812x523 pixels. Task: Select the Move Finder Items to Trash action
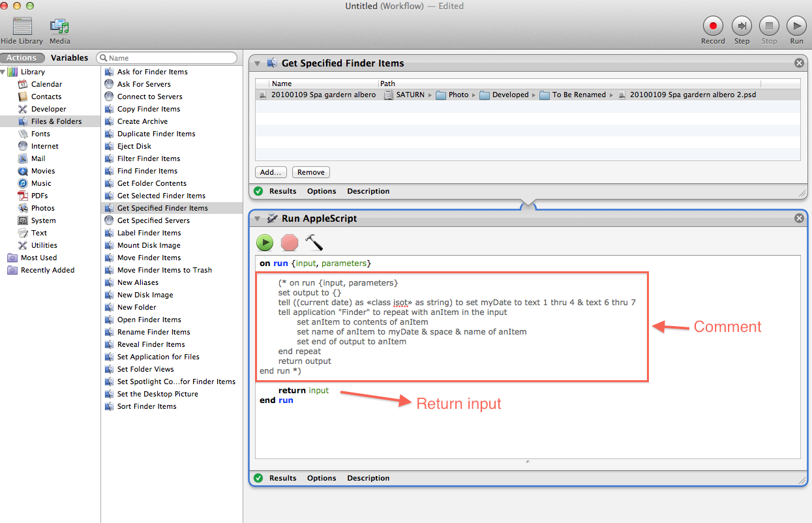tap(164, 270)
